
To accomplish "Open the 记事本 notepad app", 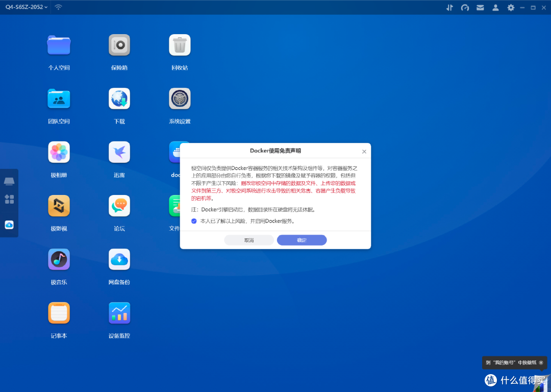I will pyautogui.click(x=59, y=313).
